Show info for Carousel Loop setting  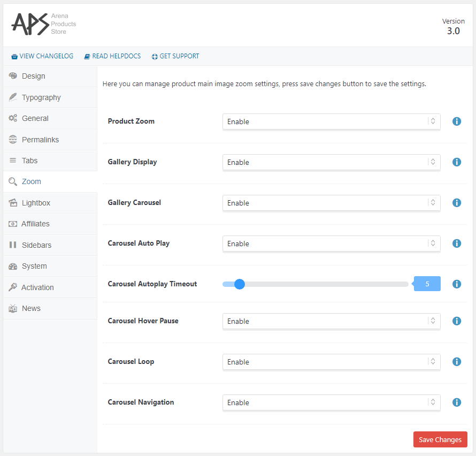click(457, 362)
